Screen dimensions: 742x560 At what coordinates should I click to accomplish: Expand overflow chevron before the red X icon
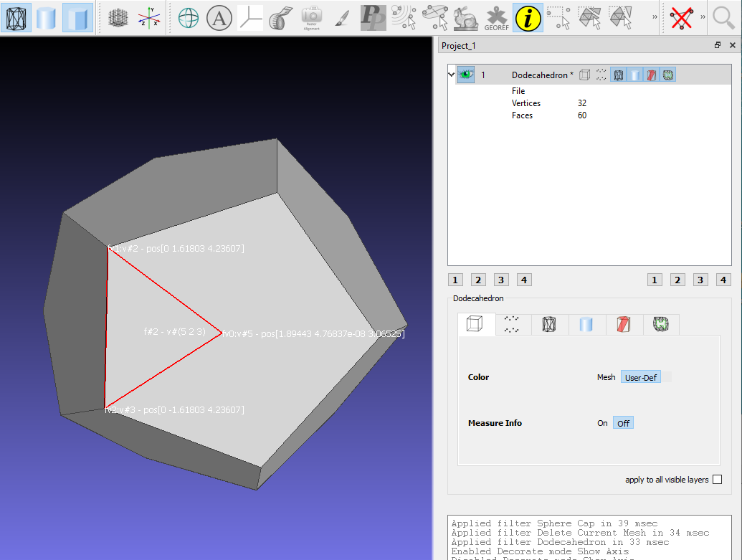click(x=655, y=17)
